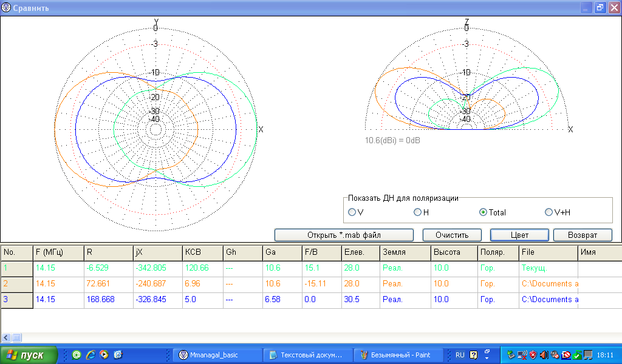The width and height of the screenshot is (622, 364).
Task: Click the green checkmark tray icon
Action: tap(577, 355)
